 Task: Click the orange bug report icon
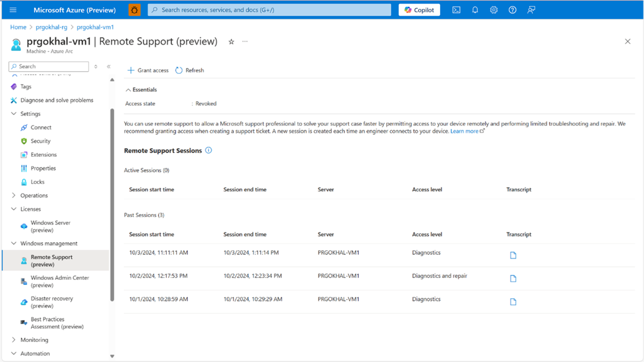pyautogui.click(x=134, y=10)
